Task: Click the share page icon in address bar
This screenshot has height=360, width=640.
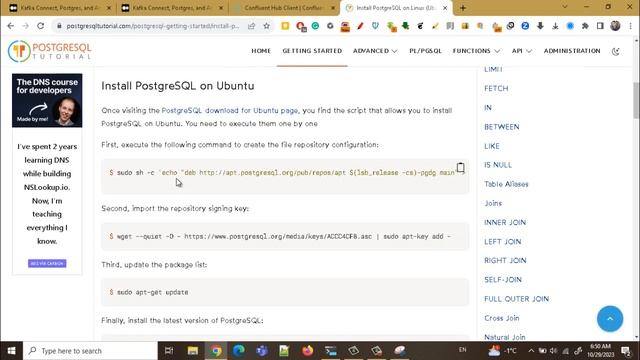Action: [251, 26]
